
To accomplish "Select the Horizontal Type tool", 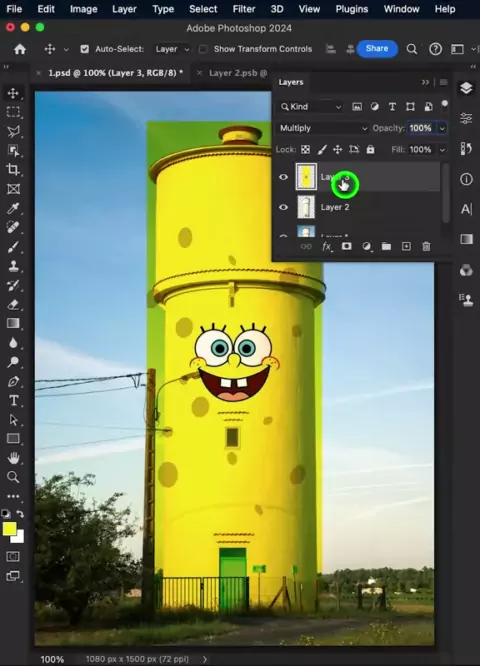I will (x=13, y=401).
